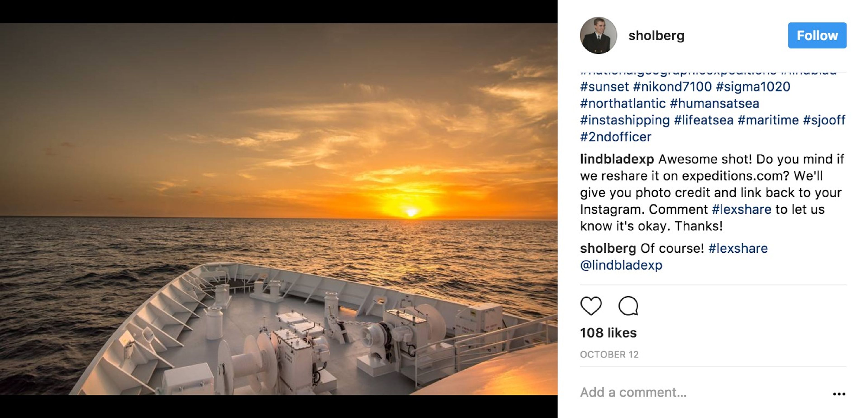Click the #lifeatsea hashtag
This screenshot has height=418, width=868.
pos(704,120)
